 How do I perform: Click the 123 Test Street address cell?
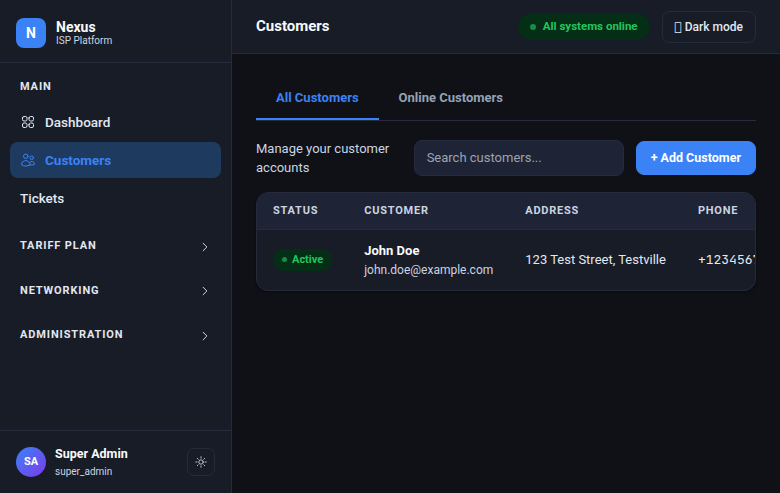click(x=595, y=260)
